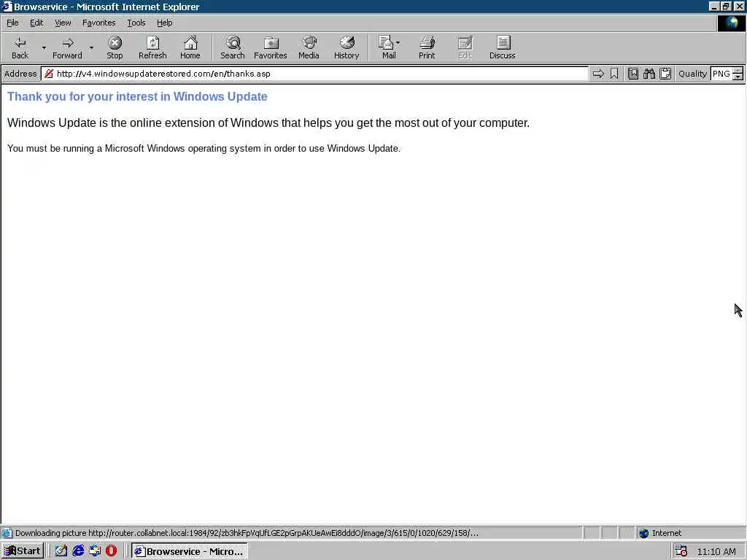747x560 pixels.
Task: Click the Discuss toolbar button
Action: 502,47
